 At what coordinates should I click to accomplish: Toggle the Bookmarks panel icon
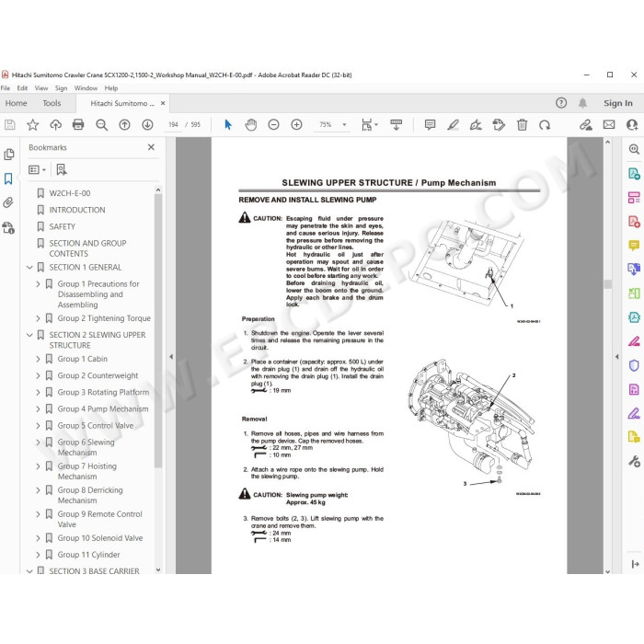[x=8, y=178]
